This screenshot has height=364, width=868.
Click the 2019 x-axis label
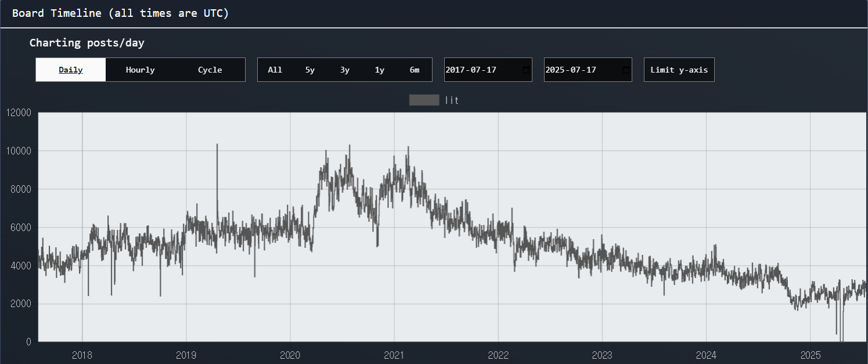(186, 355)
